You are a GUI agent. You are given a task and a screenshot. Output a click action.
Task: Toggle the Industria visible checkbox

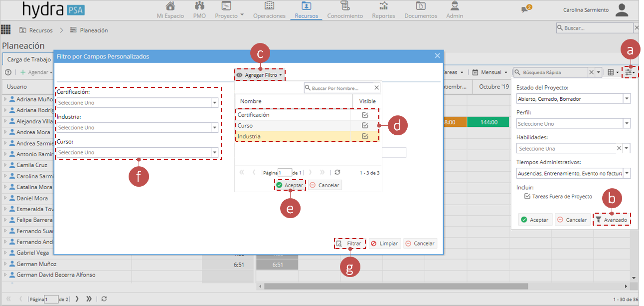click(365, 136)
